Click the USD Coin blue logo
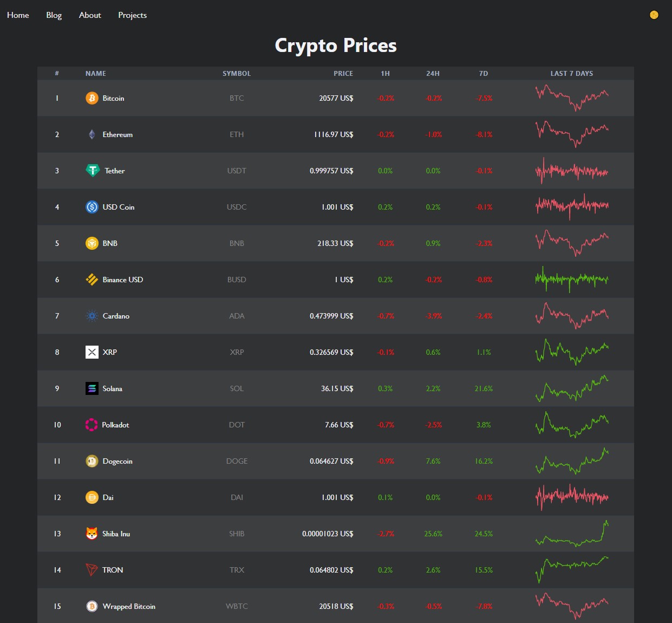 [x=92, y=207]
